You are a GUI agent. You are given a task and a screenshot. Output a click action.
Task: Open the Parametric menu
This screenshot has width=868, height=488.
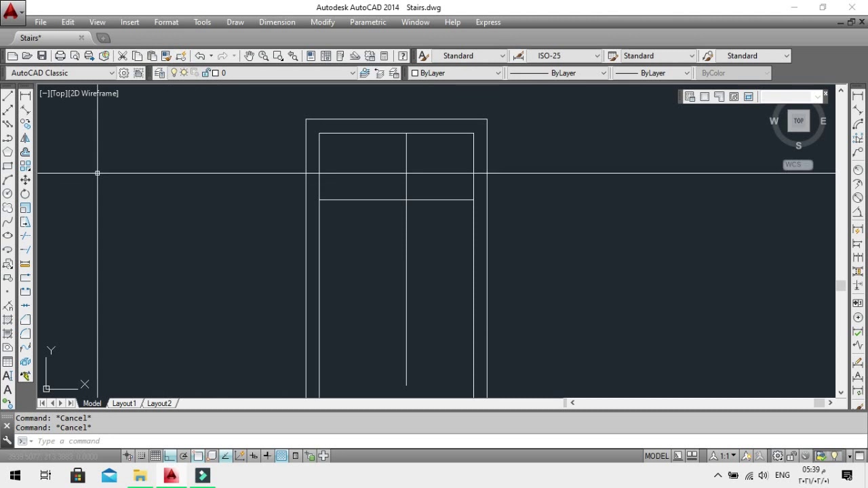pos(368,22)
